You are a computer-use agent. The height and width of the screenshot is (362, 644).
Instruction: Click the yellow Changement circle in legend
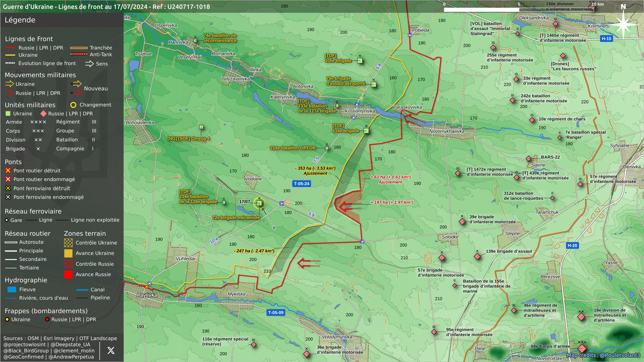pos(73,105)
